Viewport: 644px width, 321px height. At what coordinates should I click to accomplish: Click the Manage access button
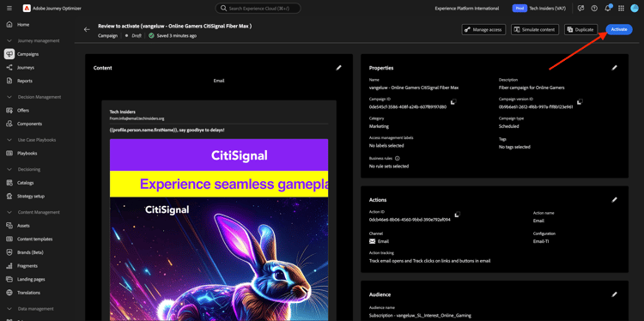[483, 29]
